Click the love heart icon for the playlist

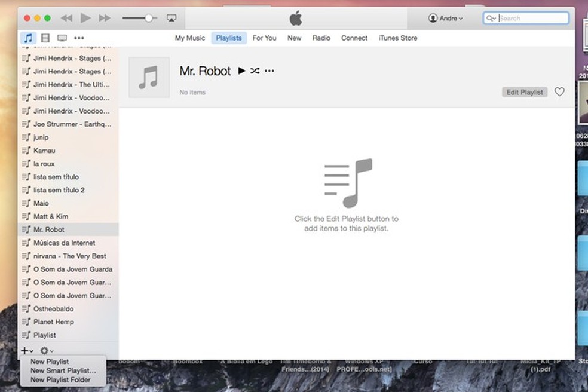(559, 92)
